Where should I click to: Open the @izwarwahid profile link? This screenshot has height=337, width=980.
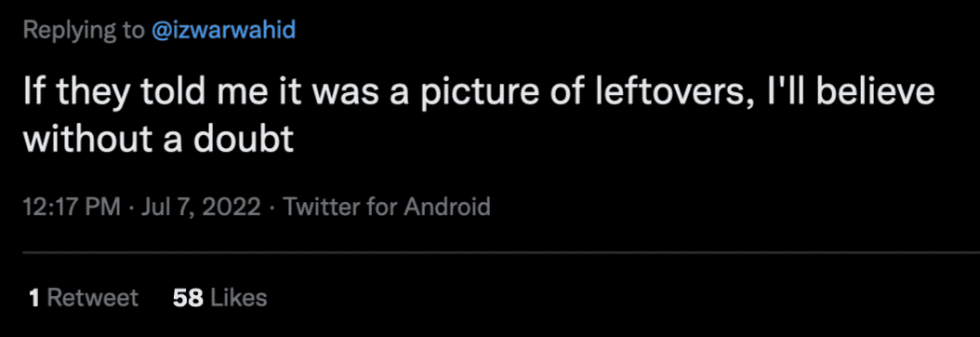click(223, 30)
